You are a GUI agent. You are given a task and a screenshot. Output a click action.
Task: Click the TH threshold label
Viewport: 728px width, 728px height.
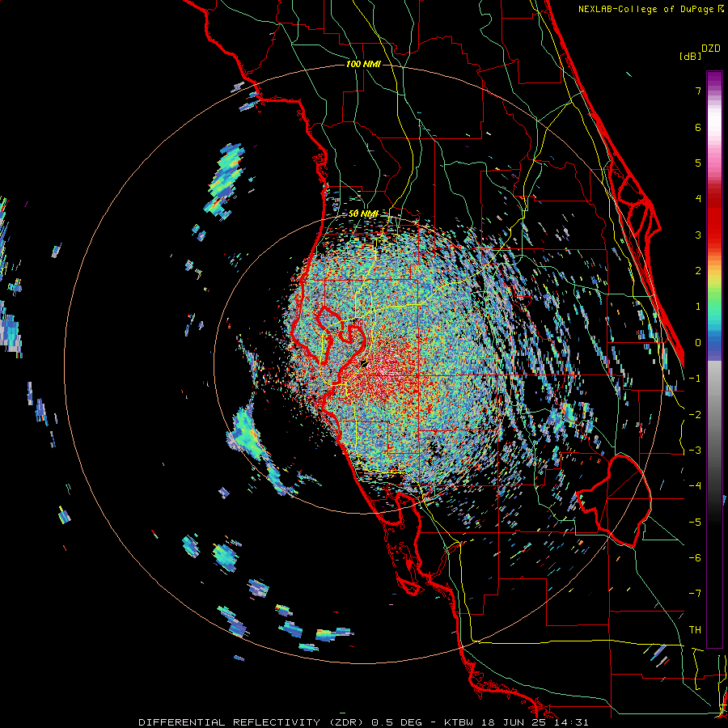pos(695,630)
